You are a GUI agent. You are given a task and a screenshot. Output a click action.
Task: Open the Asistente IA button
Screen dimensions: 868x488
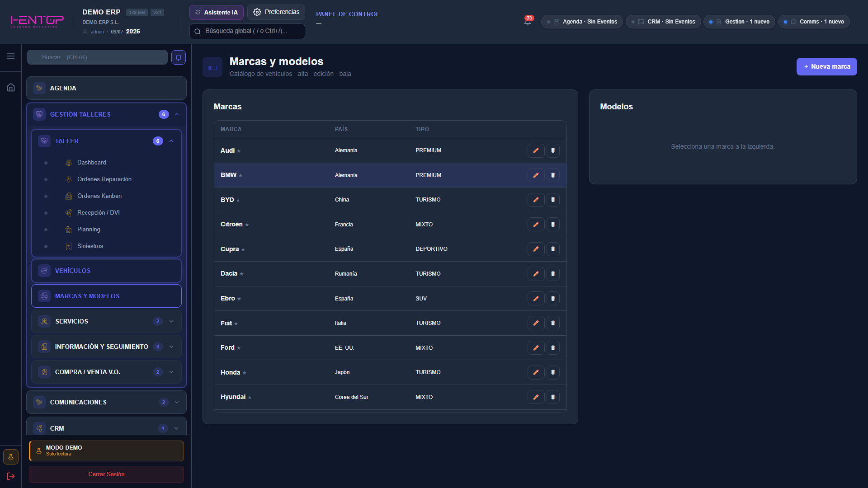coord(217,12)
